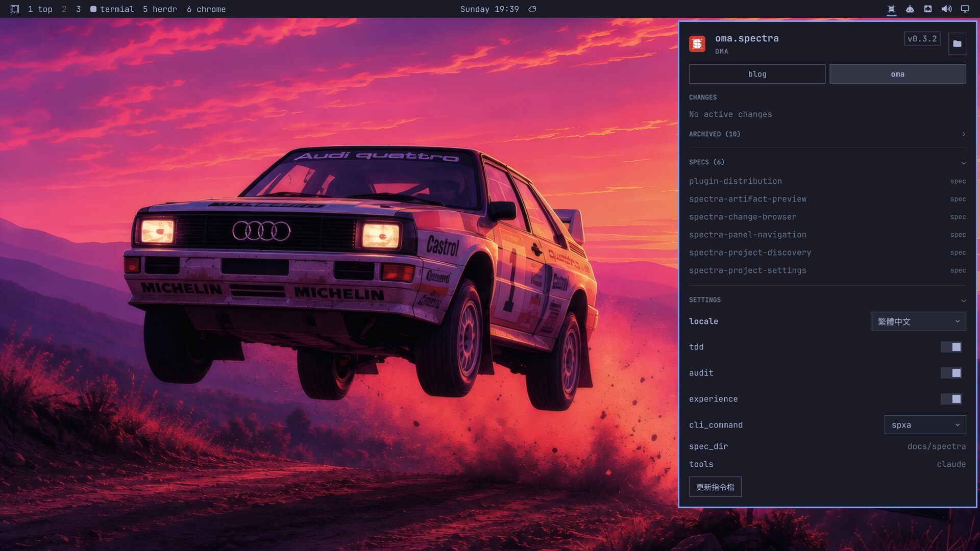Screen dimensions: 980x551
Task: Click the layout icon at top-bar start
Action: click(15, 9)
